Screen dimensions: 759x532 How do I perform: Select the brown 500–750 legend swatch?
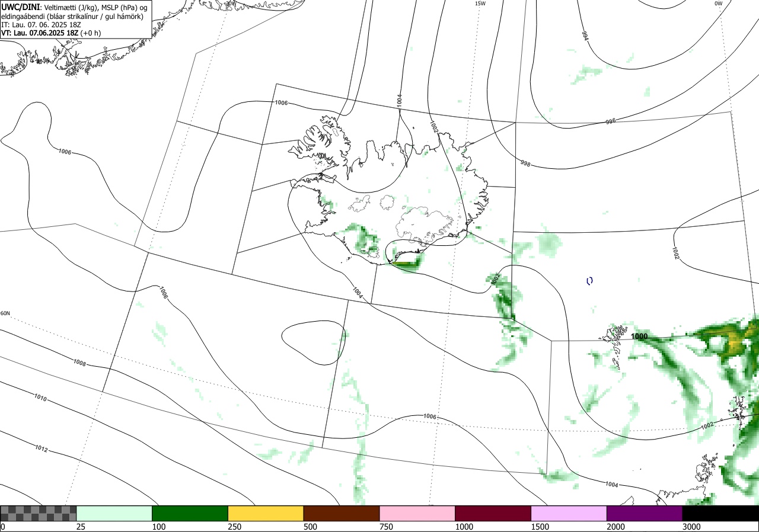tap(342, 513)
